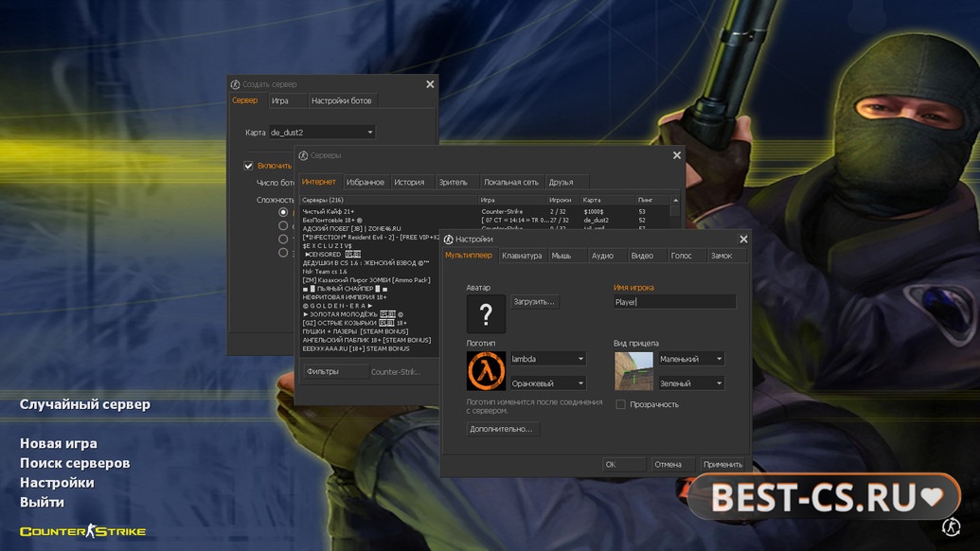Click the icon beside the Настройки window title

point(448,240)
